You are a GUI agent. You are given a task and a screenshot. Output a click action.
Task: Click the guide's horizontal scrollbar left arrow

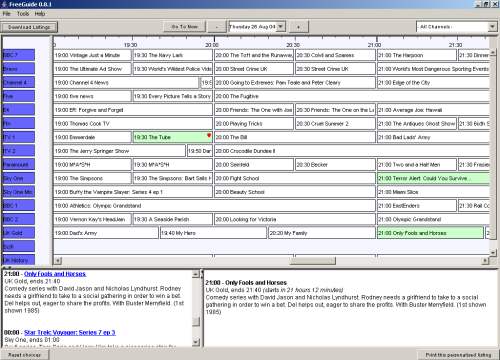(58, 260)
